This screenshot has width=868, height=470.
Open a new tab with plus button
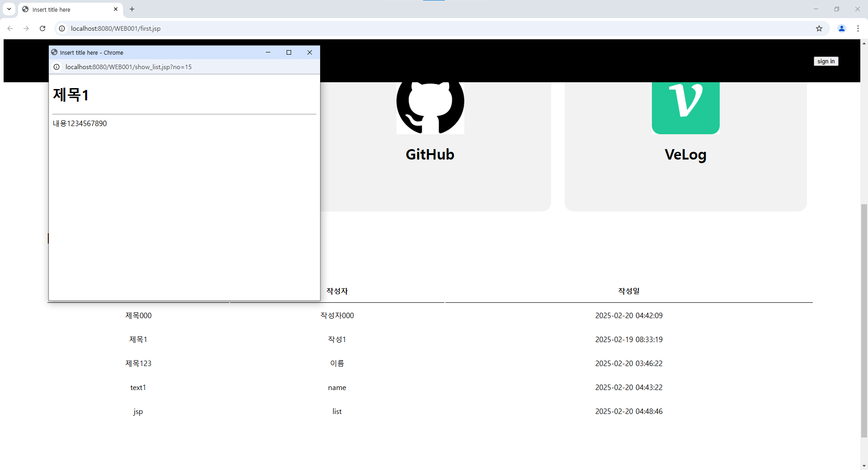point(132,9)
